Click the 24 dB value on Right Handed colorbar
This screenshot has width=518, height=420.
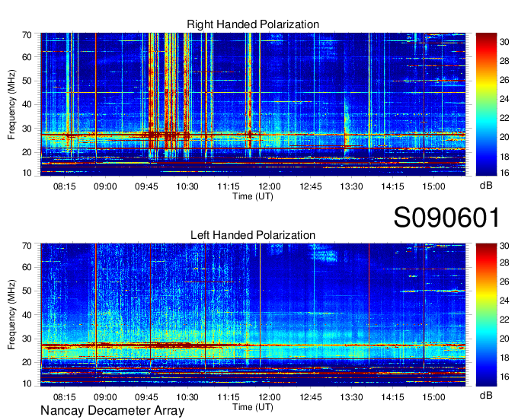pos(504,99)
